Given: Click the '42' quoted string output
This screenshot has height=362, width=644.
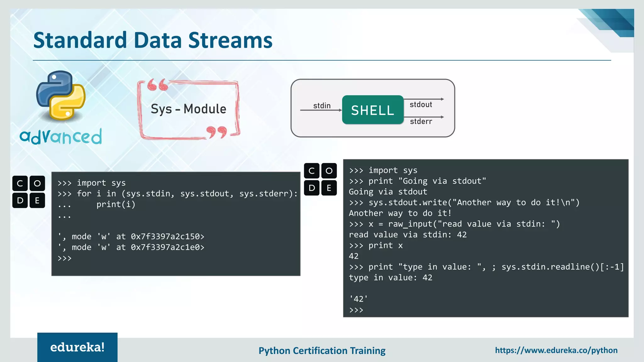Looking at the screenshot, I should 358,299.
